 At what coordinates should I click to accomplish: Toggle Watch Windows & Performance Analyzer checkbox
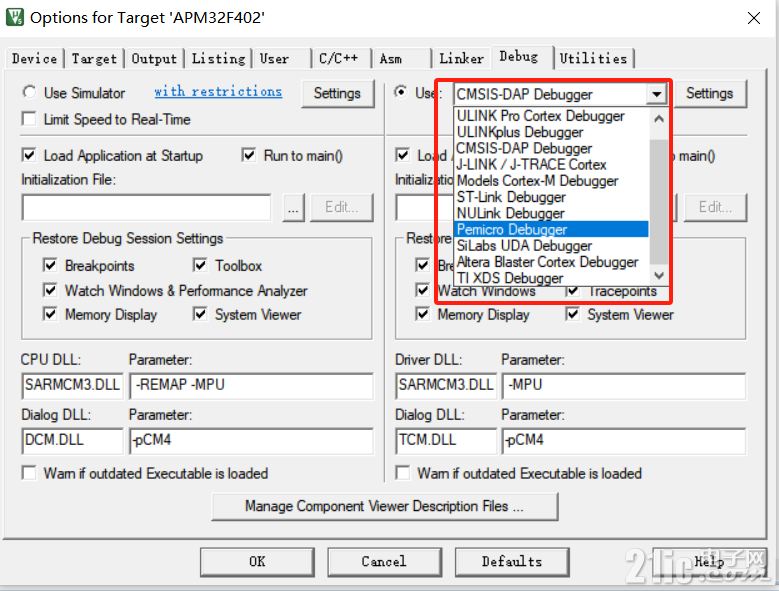coord(50,290)
